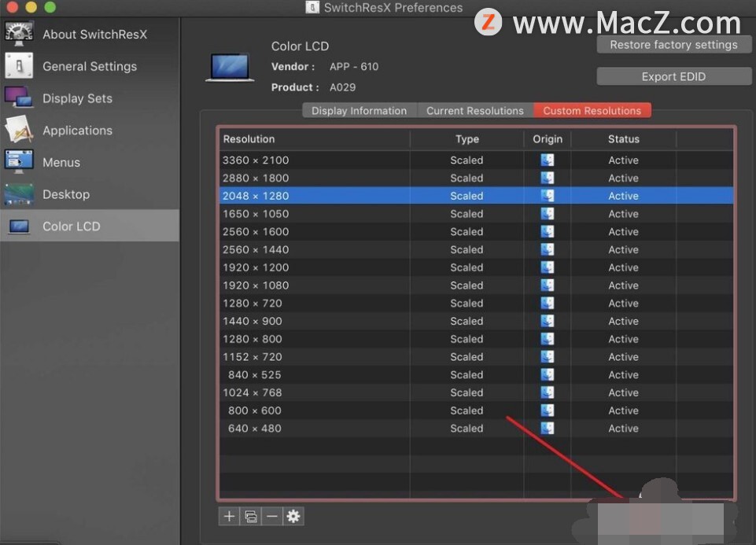Image resolution: width=756 pixels, height=545 pixels.
Task: Select the 1280 × 800 resolution row
Action: point(477,339)
